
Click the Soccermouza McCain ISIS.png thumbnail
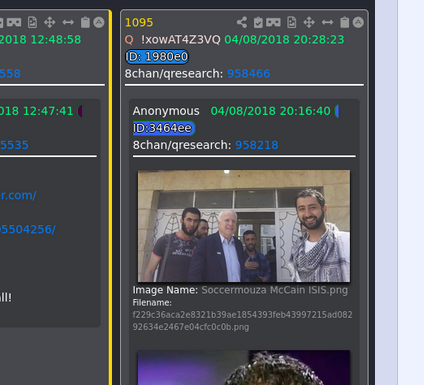(244, 226)
